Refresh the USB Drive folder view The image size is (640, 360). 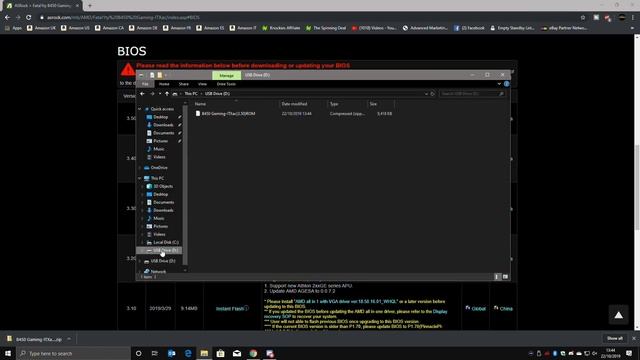point(433,94)
